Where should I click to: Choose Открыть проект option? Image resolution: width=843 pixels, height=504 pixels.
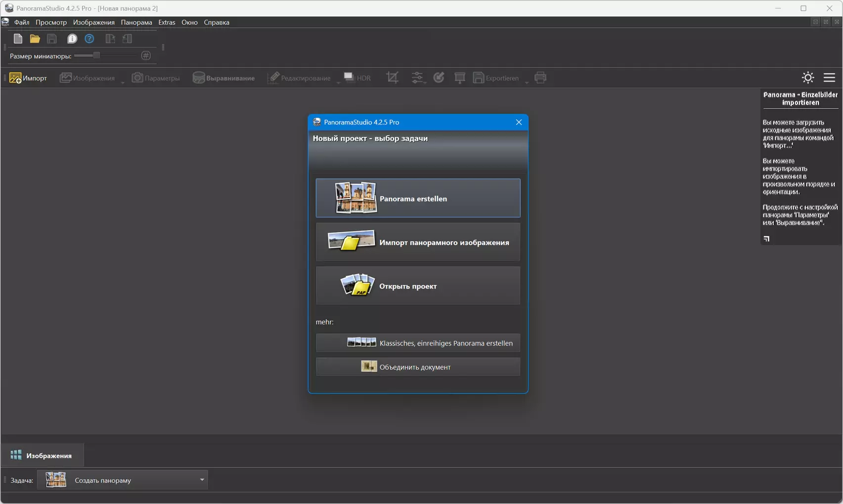click(x=418, y=286)
